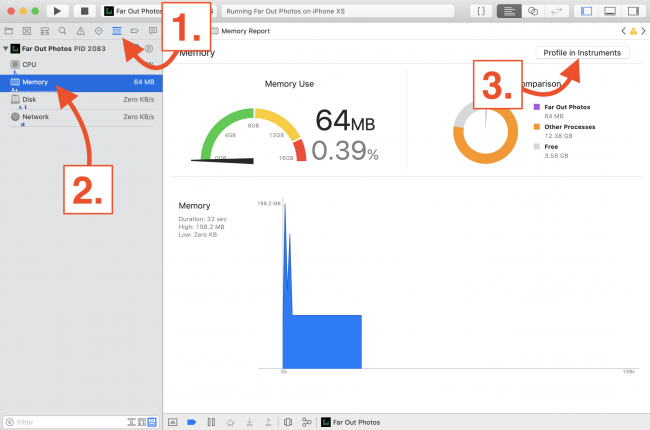Open the Issue navigator warning icon
The width and height of the screenshot is (650, 430).
click(81, 31)
